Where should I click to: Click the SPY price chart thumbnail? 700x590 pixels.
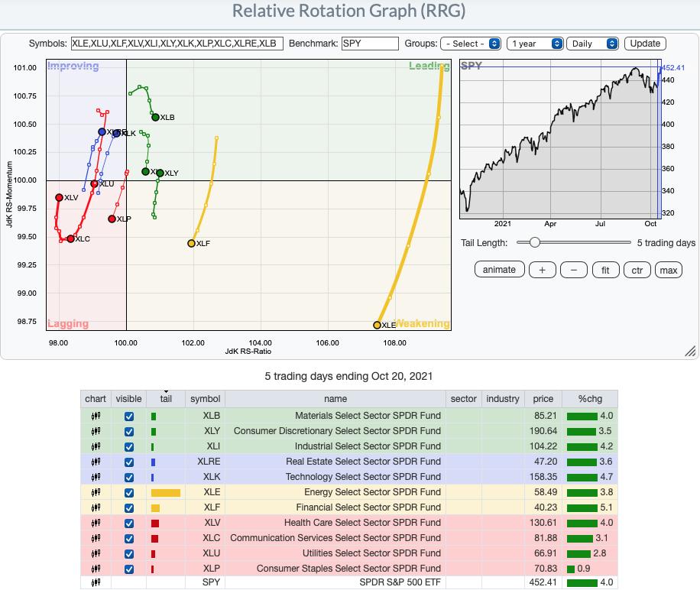[x=560, y=139]
